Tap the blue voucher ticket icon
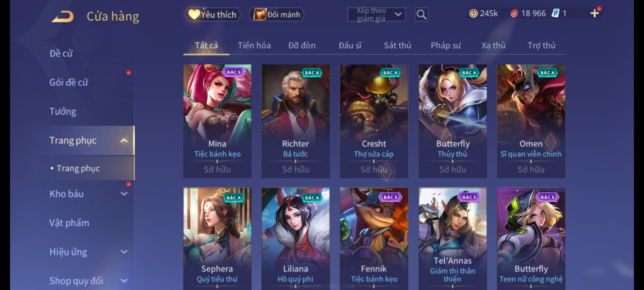This screenshot has height=290, width=644. click(x=555, y=13)
